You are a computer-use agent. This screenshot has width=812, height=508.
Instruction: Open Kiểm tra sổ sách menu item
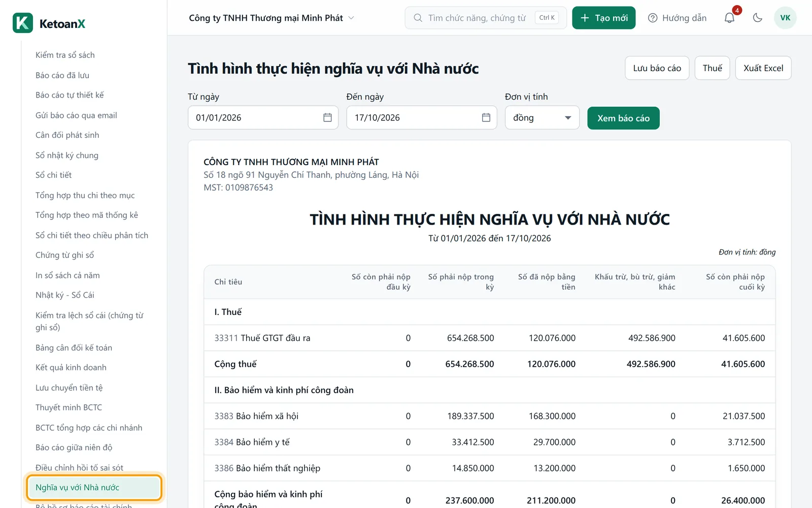(x=65, y=55)
